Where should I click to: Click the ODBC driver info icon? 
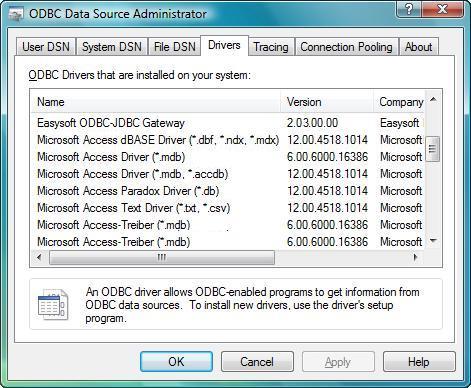[53, 305]
